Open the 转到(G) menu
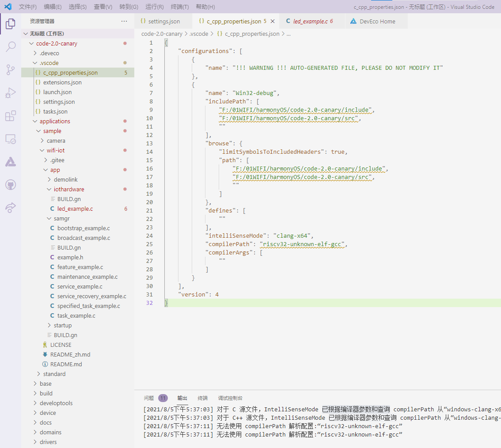 [129, 7]
